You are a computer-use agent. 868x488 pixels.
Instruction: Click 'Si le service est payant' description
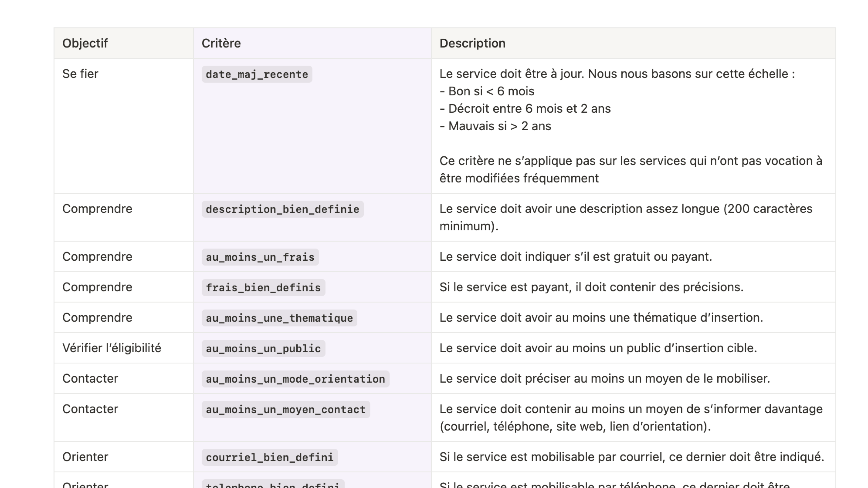pyautogui.click(x=591, y=287)
